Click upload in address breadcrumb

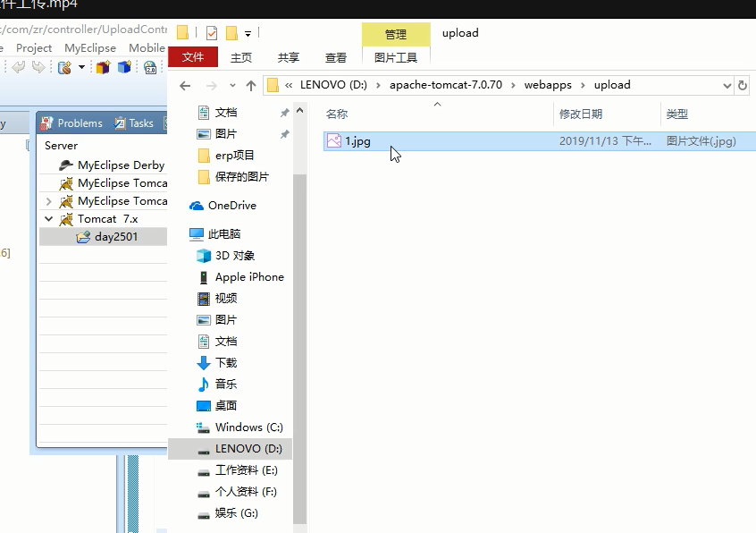pos(612,85)
